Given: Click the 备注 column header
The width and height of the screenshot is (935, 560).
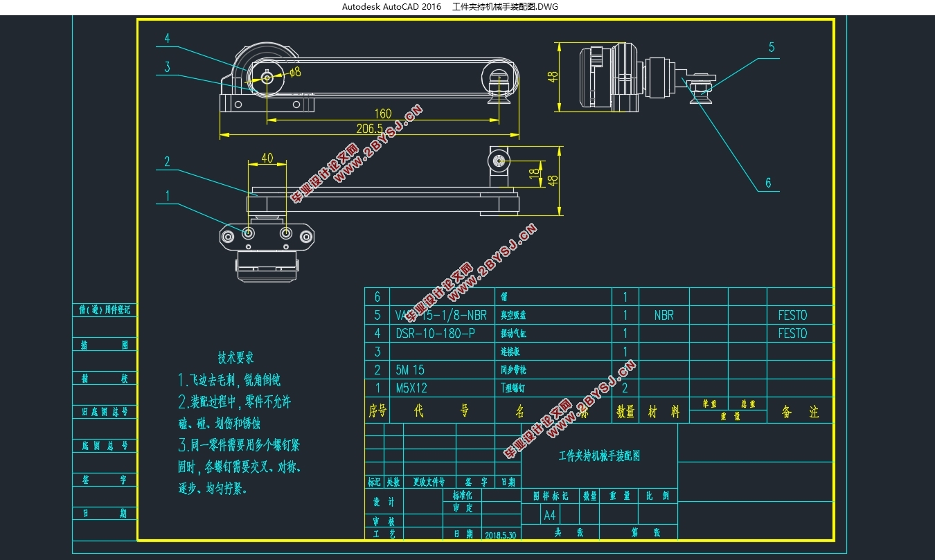Looking at the screenshot, I should click(800, 411).
